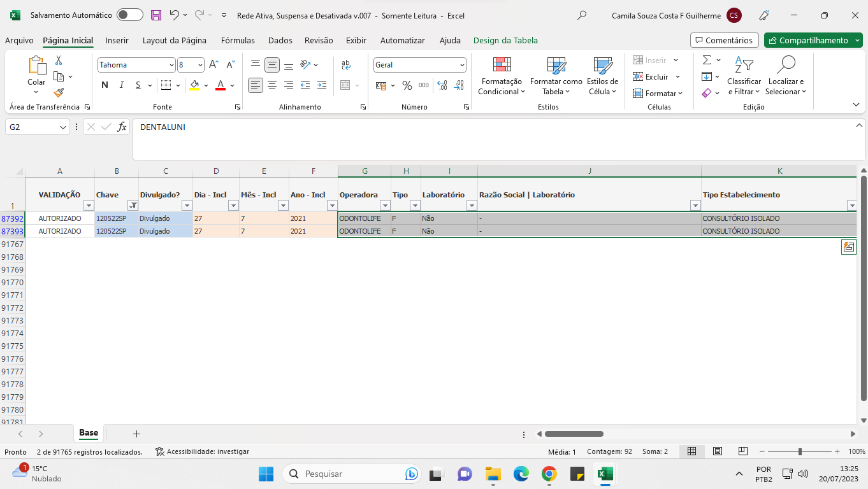Switch to Page Layout view in status bar
The width and height of the screenshot is (868, 489).
coord(717,451)
